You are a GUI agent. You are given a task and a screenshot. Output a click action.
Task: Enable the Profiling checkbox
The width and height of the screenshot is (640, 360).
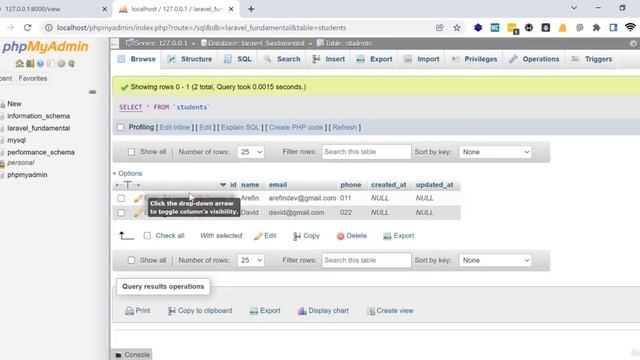[x=120, y=127]
